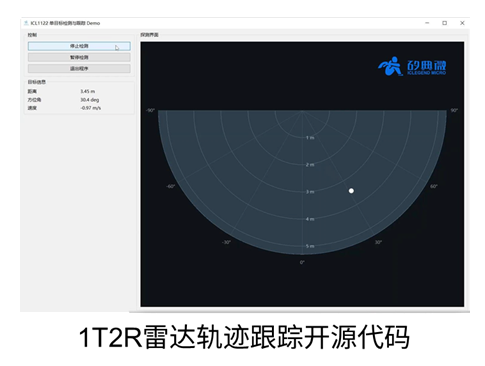Click the 5 m range ring label

click(310, 246)
